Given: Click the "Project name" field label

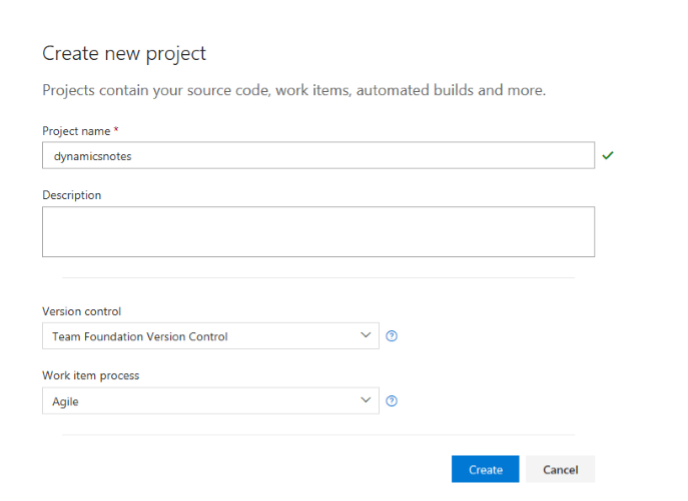Looking at the screenshot, I should pos(76,131).
